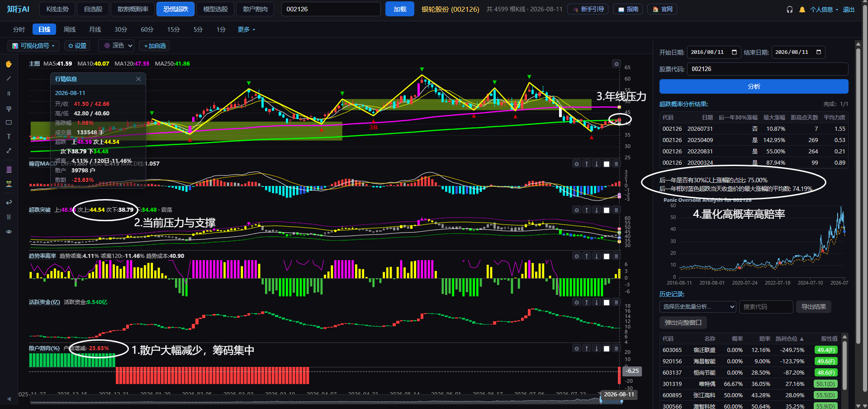
Task: Click the undo arrow in left toolbar
Action: pos(9,202)
